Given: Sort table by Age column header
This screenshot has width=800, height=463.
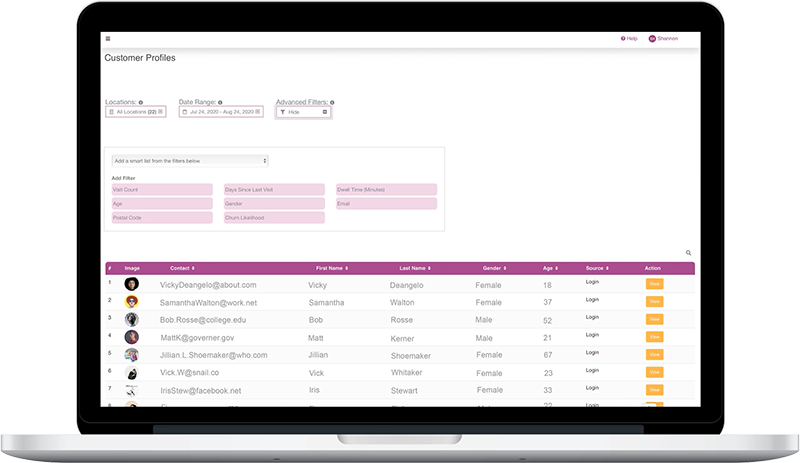Looking at the screenshot, I should (x=549, y=268).
